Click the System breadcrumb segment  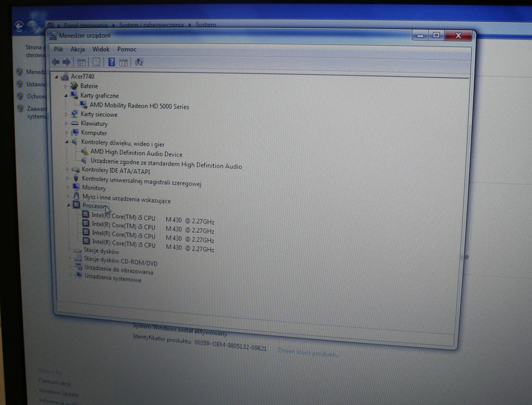pos(206,25)
